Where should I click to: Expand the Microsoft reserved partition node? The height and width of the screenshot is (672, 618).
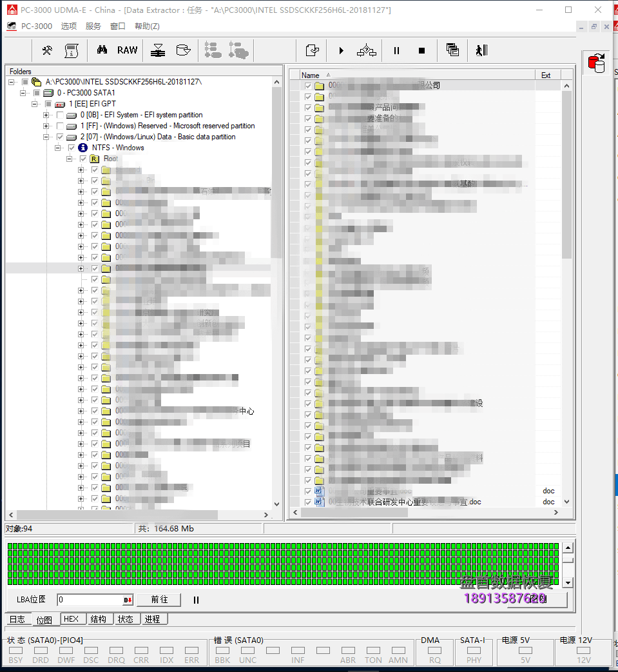click(x=46, y=126)
